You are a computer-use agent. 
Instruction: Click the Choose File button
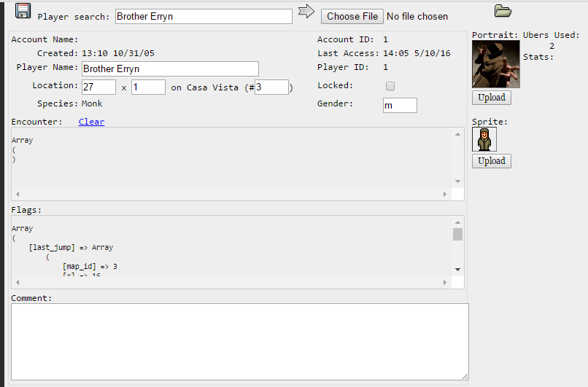[352, 16]
